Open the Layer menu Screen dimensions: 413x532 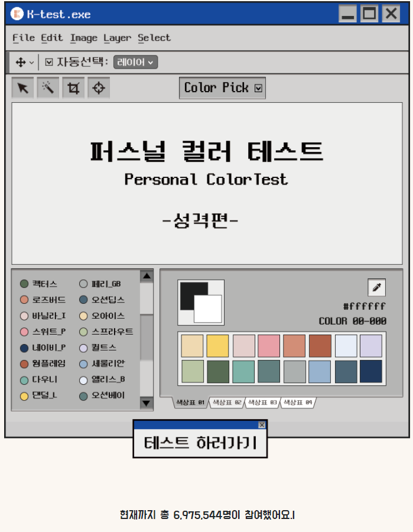(118, 38)
